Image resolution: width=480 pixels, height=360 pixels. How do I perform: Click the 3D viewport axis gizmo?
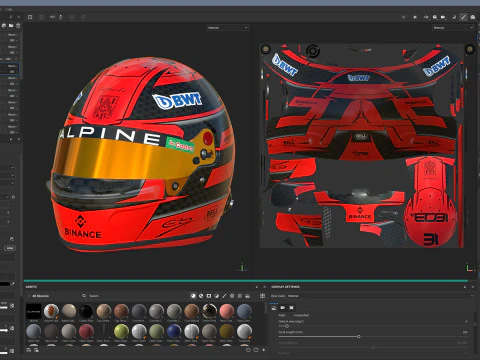click(x=242, y=267)
